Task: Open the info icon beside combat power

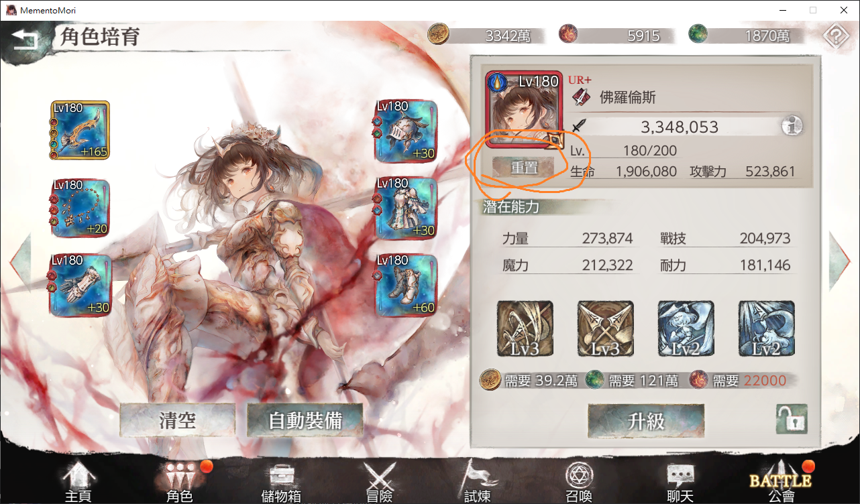Action: [792, 126]
